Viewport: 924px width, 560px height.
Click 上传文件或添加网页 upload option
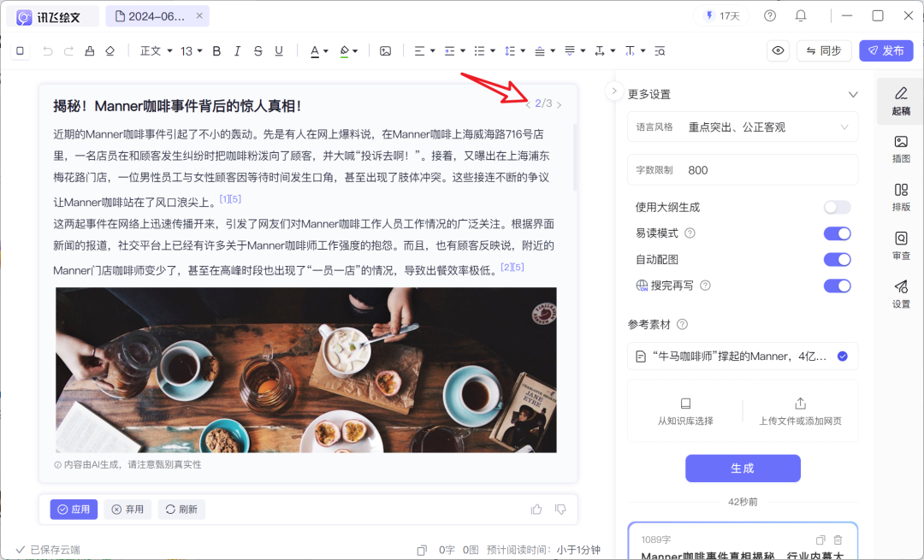tap(800, 411)
